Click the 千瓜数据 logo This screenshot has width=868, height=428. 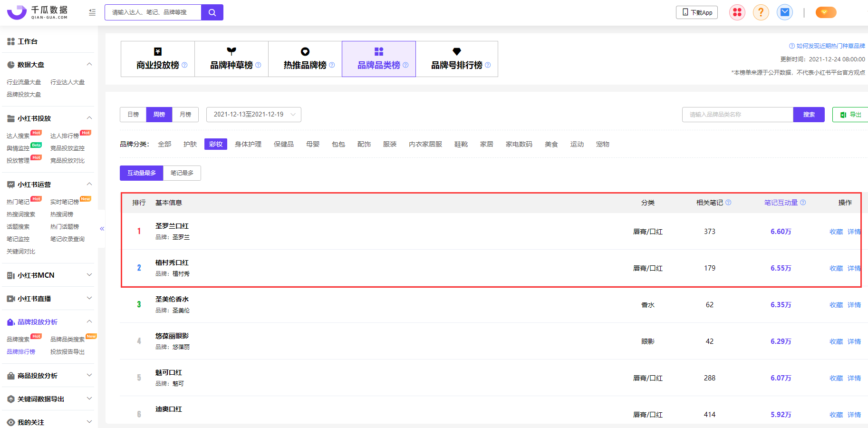point(38,12)
